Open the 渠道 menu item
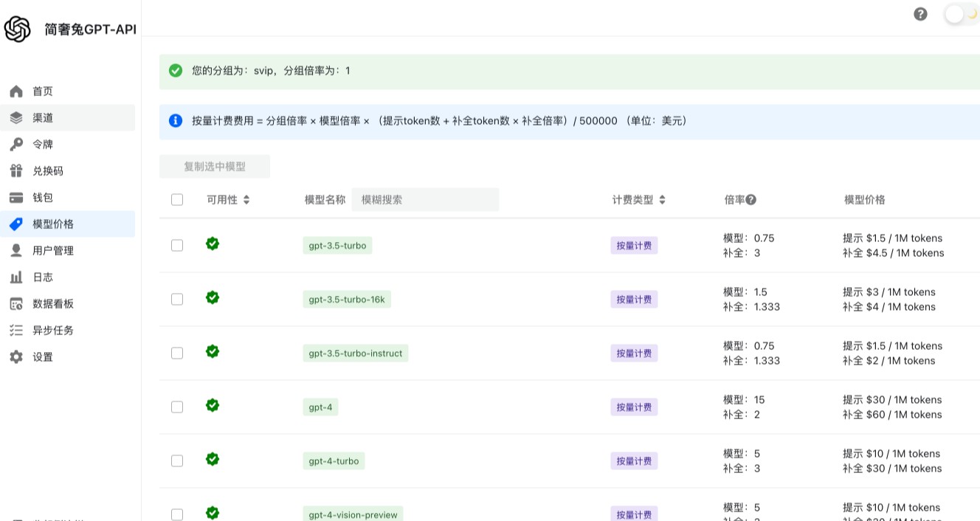The width and height of the screenshot is (980, 521). click(x=68, y=118)
